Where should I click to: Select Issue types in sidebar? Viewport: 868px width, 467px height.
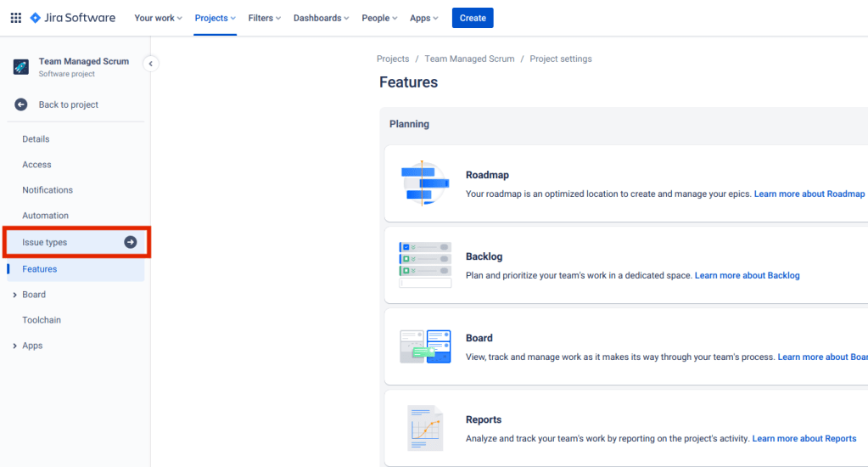tap(76, 242)
